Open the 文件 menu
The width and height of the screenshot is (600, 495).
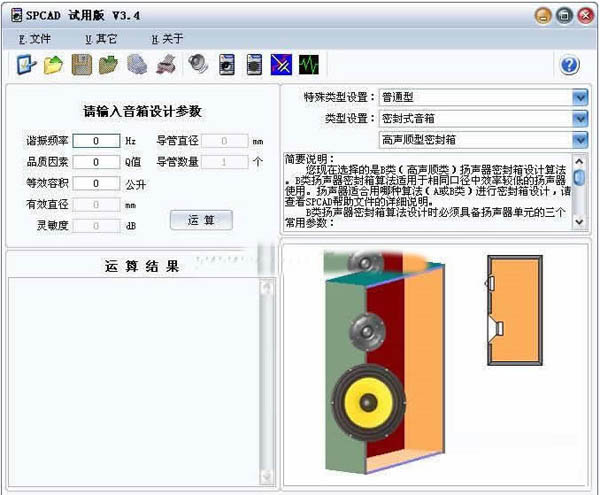[x=34, y=39]
